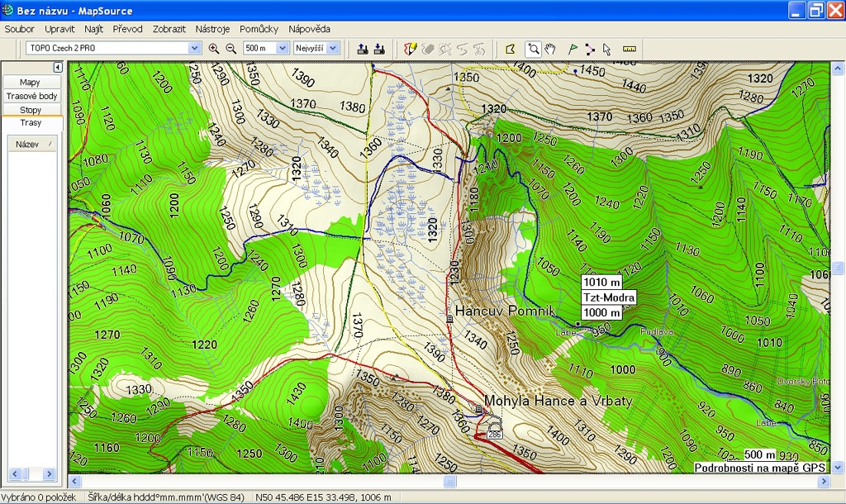Click the map selection pencil icon
846x504 pixels.
click(411, 49)
